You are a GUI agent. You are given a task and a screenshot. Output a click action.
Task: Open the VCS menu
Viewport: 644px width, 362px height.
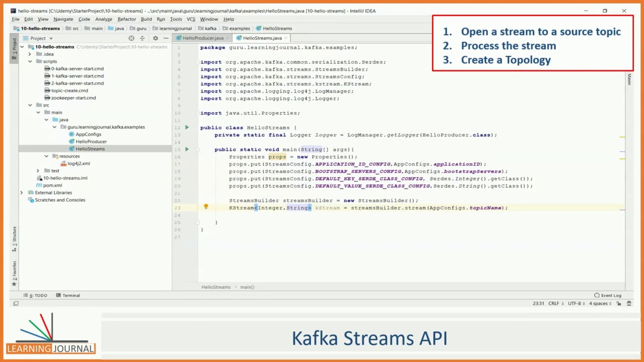pos(191,19)
